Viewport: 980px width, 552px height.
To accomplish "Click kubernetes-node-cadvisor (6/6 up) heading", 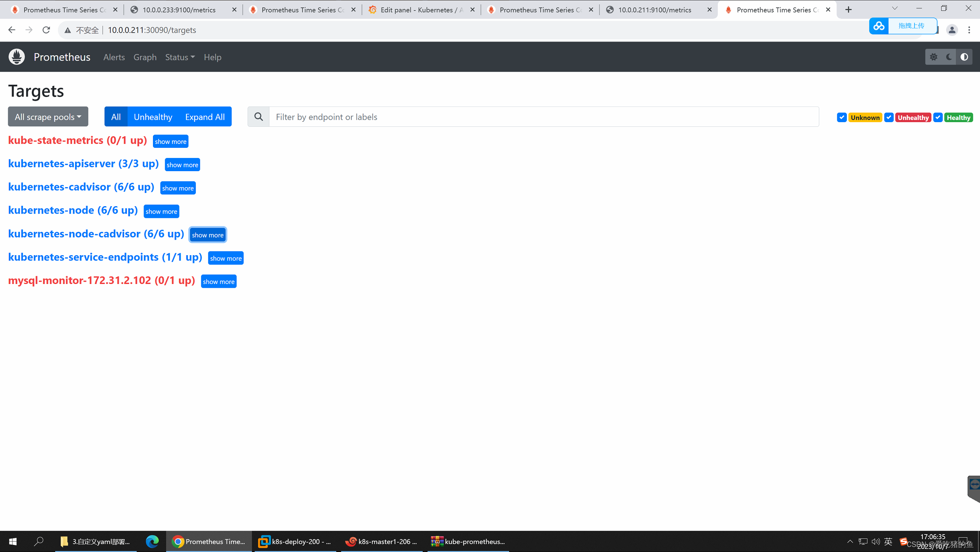I will tap(96, 234).
